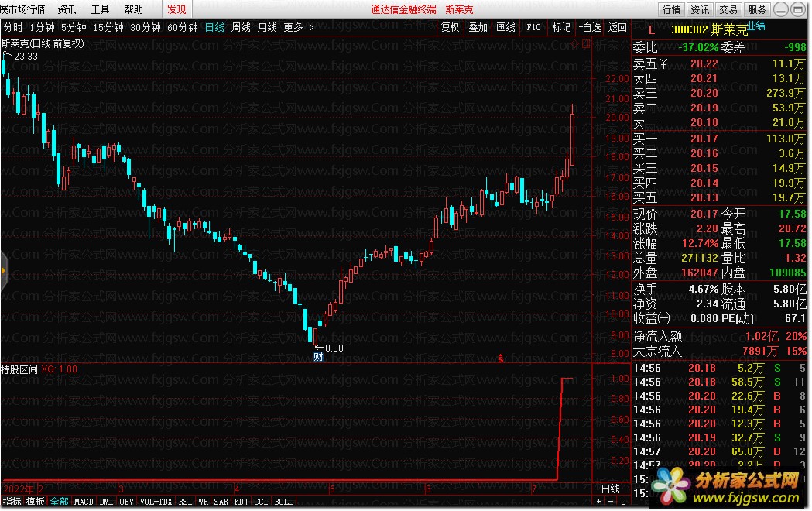Screen dimensions: 812x511
Task: Select the 15分钟 period tab
Action: [108, 27]
